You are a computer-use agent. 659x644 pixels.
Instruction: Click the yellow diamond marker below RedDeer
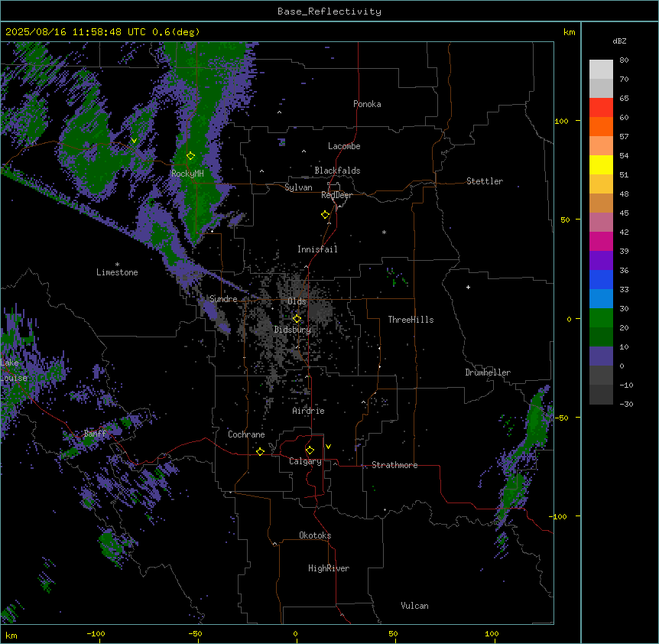coord(325,215)
